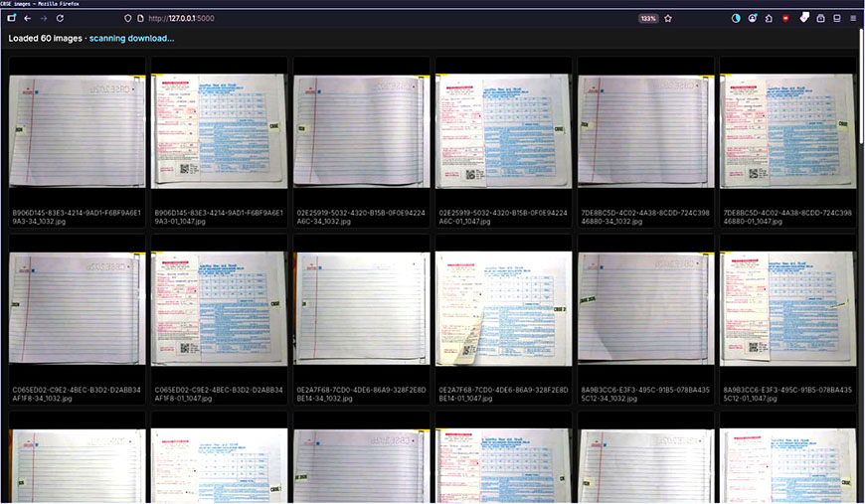The image size is (865, 504).
Task: Open thumbnail above 02E25919…34_1032.jpg
Action: click(x=361, y=131)
